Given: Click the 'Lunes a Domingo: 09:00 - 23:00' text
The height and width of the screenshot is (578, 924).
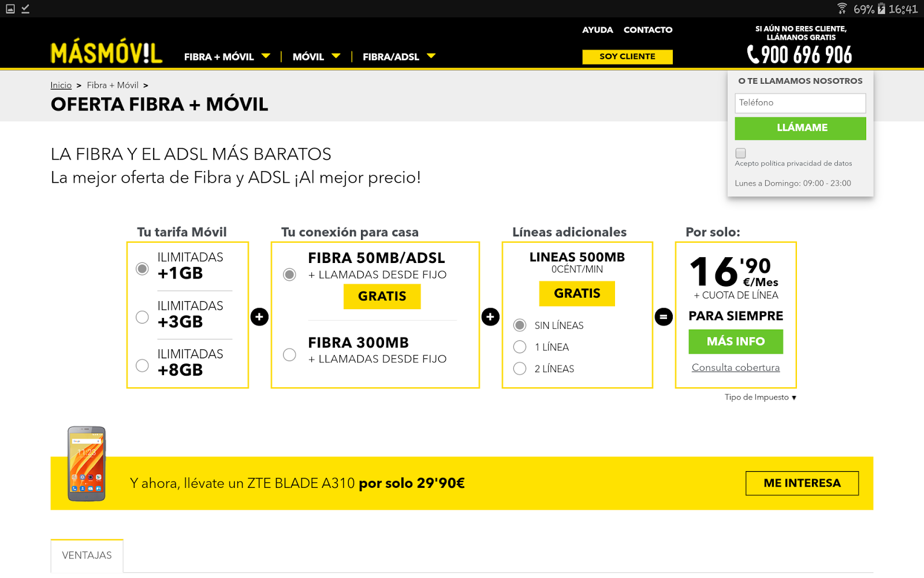Looking at the screenshot, I should (793, 183).
